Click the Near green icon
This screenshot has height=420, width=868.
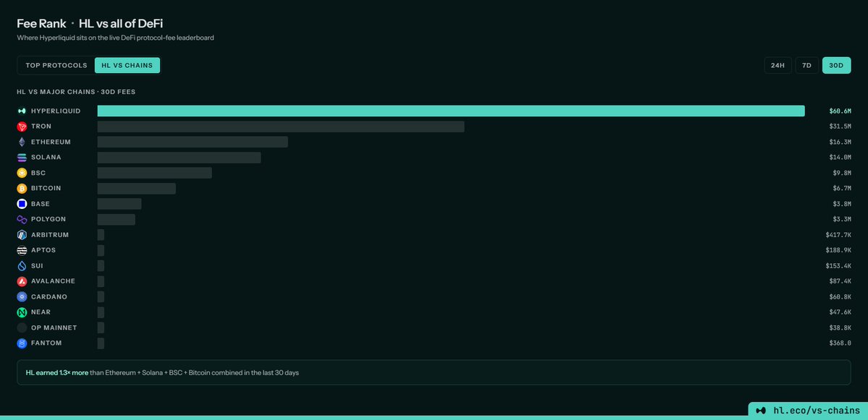click(22, 312)
